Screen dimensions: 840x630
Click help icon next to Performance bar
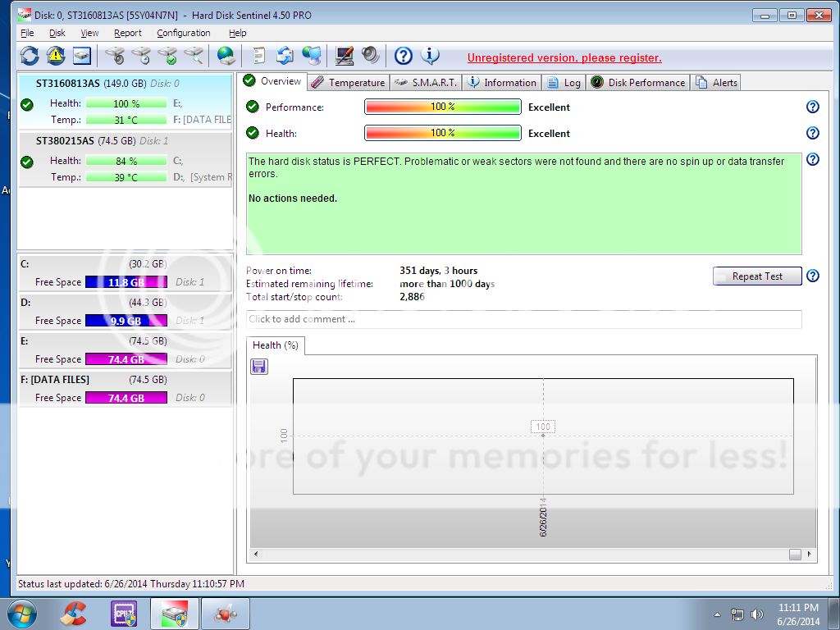[x=812, y=107]
